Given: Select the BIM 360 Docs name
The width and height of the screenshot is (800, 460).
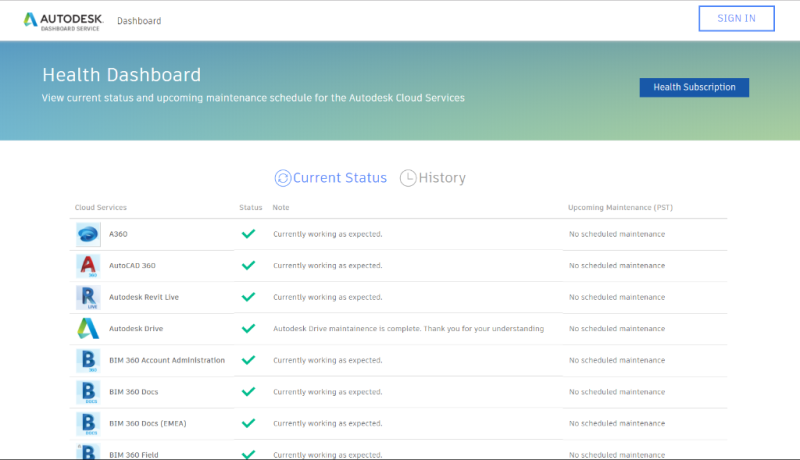Looking at the screenshot, I should pyautogui.click(x=134, y=392).
